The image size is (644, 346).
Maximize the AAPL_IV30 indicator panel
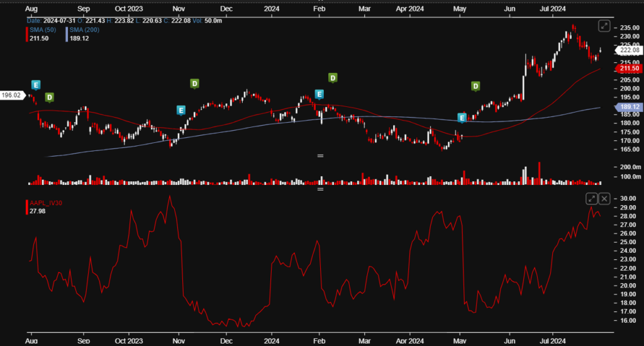(x=591, y=199)
